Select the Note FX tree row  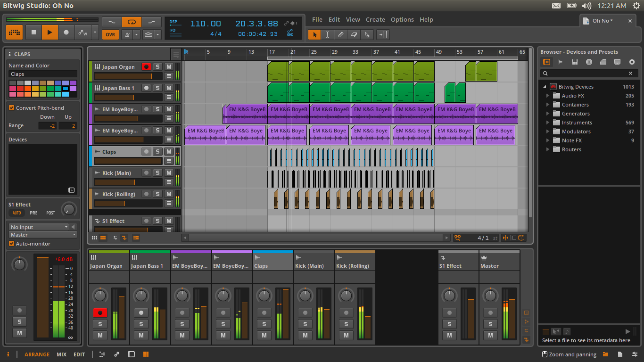tap(589, 140)
